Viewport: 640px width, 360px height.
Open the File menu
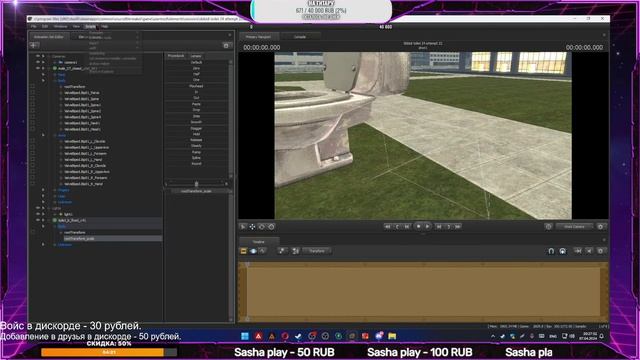[x=34, y=27]
